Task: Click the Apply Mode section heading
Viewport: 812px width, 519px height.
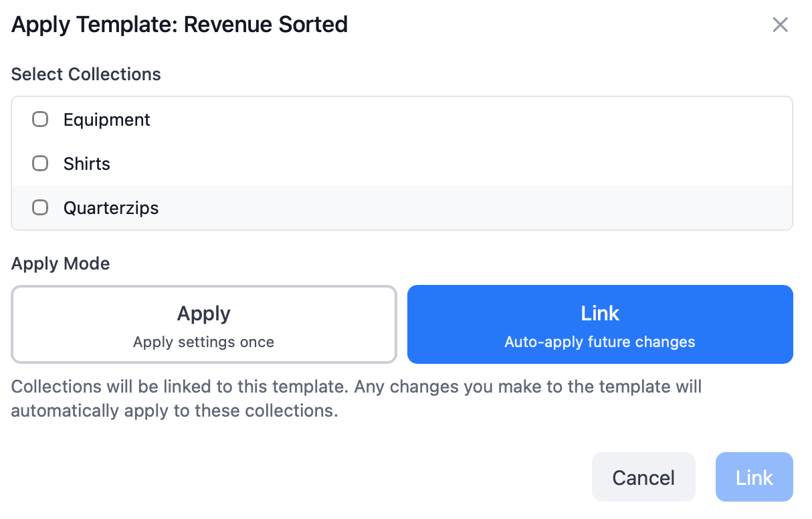Action: 60,264
